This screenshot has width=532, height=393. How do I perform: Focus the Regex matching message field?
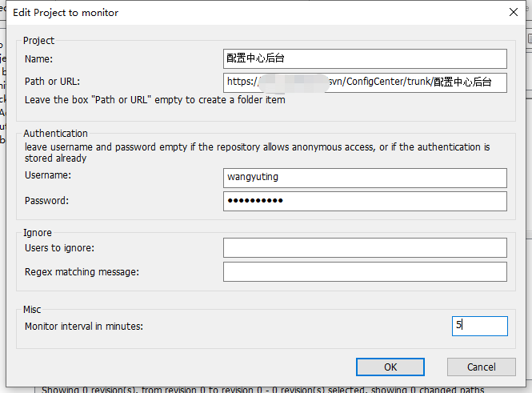tap(365, 272)
